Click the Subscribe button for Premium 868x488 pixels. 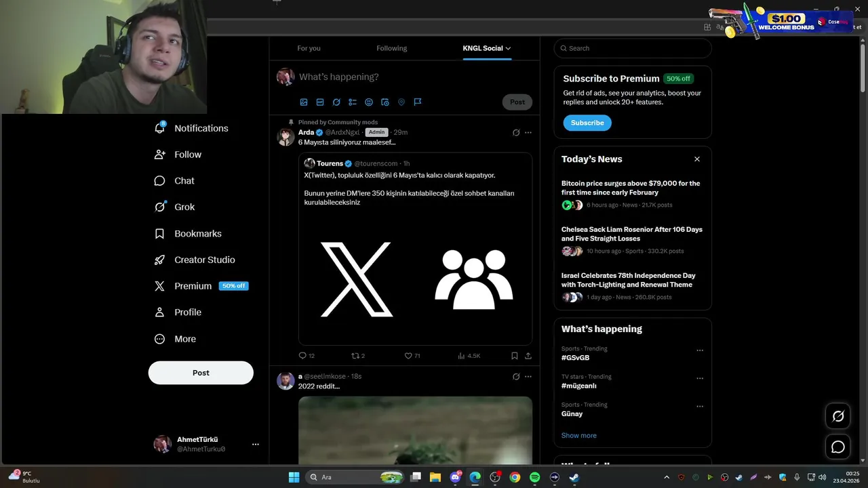click(587, 123)
